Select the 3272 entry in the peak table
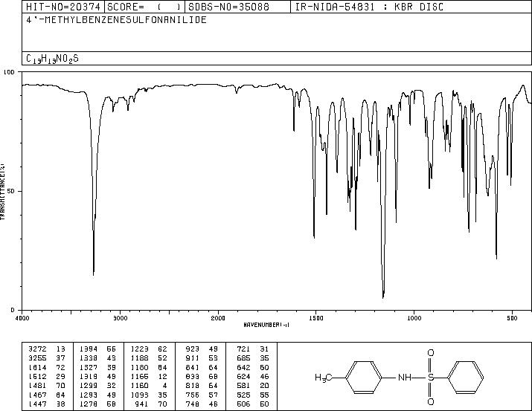 pos(36,348)
